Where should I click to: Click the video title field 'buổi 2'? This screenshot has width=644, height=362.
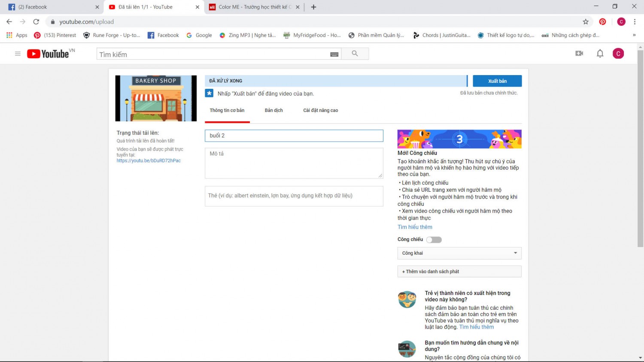pyautogui.click(x=294, y=136)
